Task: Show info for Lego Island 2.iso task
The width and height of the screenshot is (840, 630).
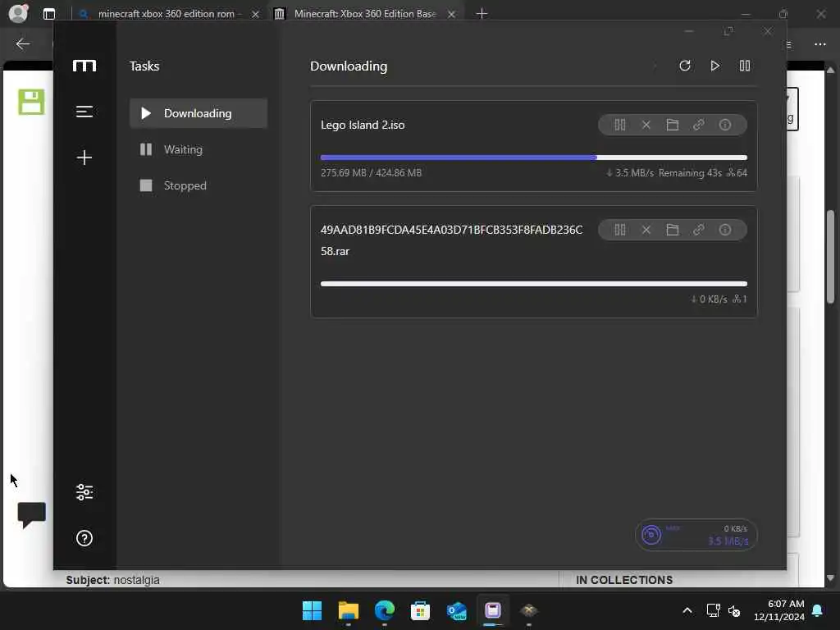Action: [725, 125]
